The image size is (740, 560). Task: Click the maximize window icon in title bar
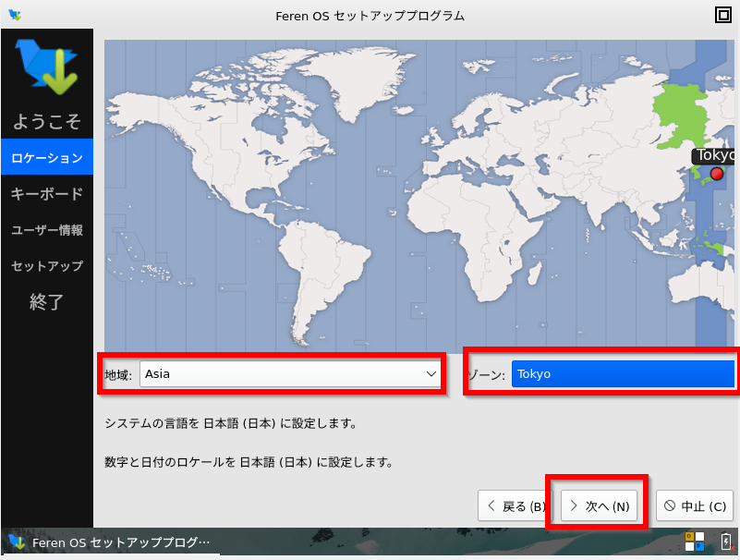723,15
